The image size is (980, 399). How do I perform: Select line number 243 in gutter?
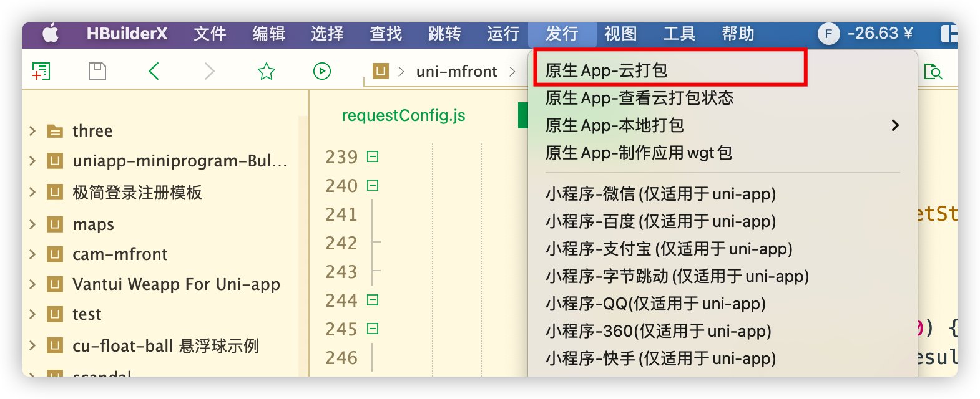pyautogui.click(x=341, y=272)
